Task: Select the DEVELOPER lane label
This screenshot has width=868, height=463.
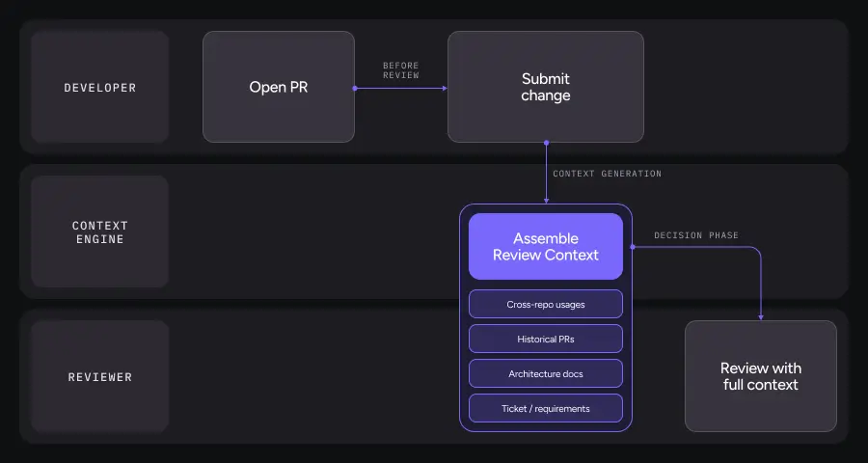Action: (99, 87)
